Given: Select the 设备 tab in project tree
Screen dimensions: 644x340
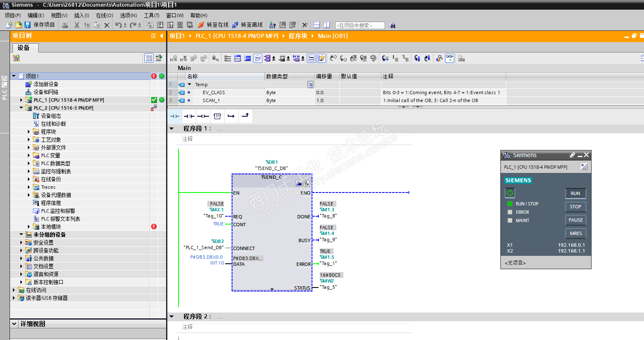Looking at the screenshot, I should tap(24, 48).
